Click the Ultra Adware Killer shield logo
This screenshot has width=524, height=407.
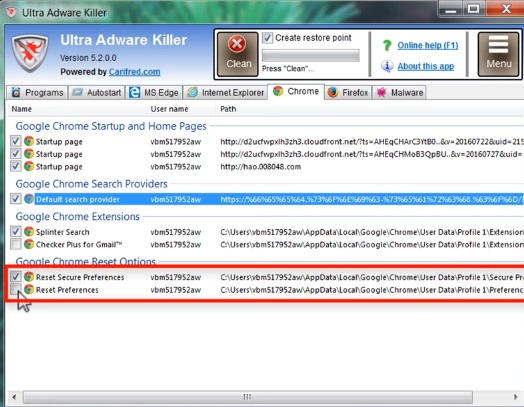pos(30,53)
